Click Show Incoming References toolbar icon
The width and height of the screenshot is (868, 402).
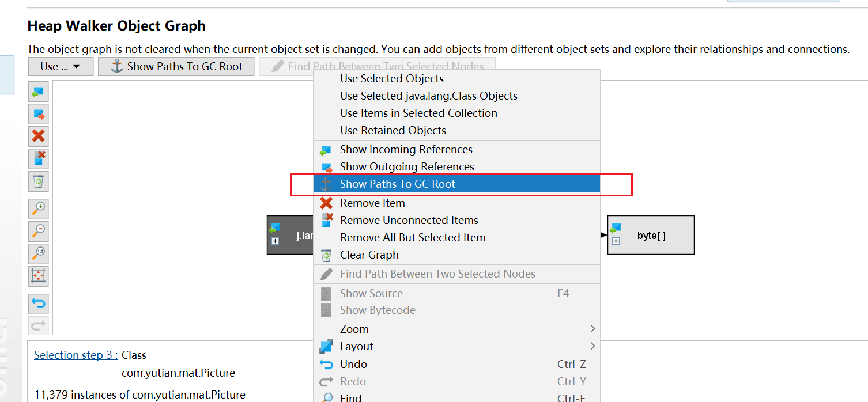point(38,92)
